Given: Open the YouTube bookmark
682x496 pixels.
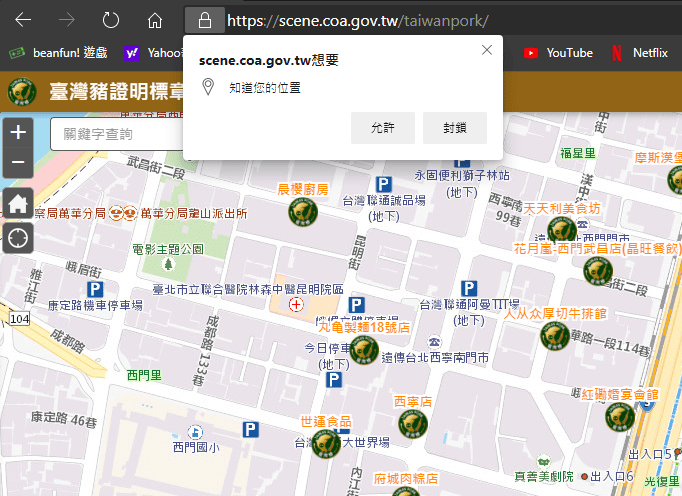Looking at the screenshot, I should tap(558, 53).
